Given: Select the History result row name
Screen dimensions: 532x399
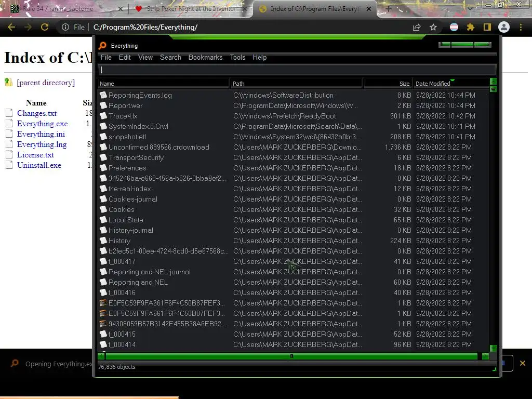Looking at the screenshot, I should 119,241.
